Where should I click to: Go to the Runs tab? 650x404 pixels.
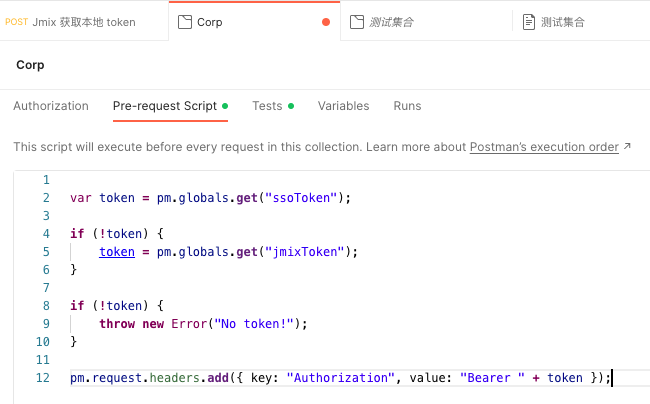coord(407,106)
